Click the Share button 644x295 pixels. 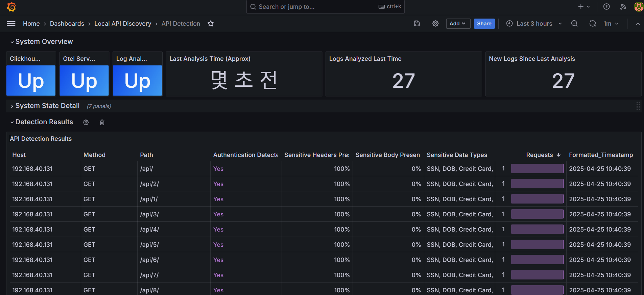484,24
